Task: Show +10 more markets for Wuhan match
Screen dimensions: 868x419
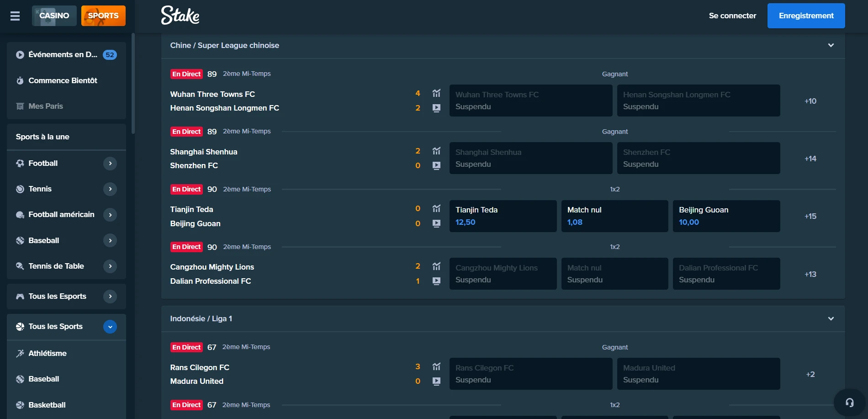Action: click(810, 101)
